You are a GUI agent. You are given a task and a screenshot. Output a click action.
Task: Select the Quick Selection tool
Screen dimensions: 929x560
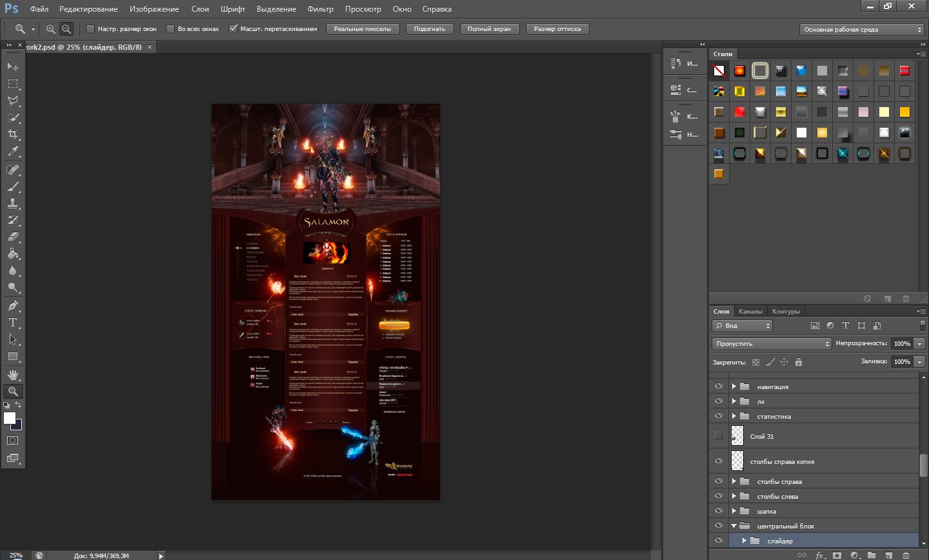(13, 117)
